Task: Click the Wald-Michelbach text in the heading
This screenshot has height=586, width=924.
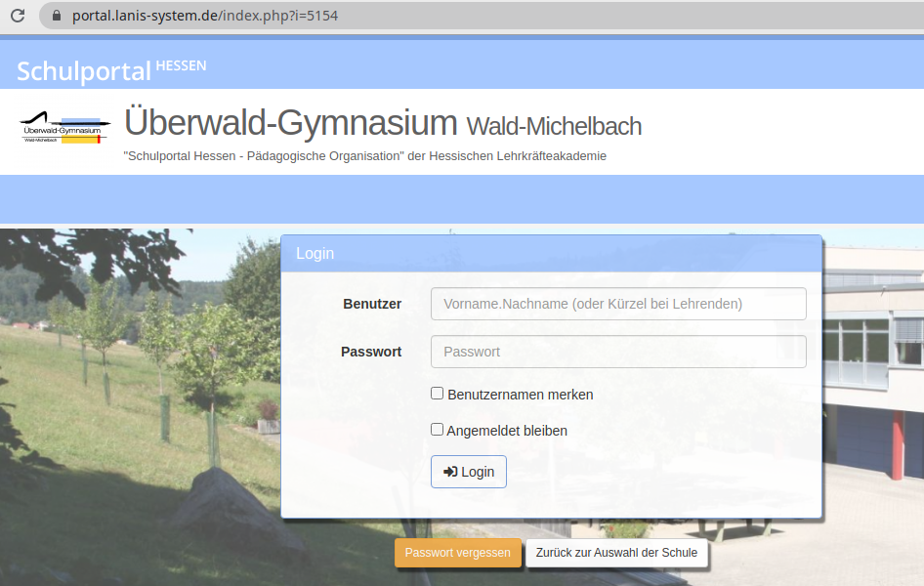Action: (x=554, y=126)
